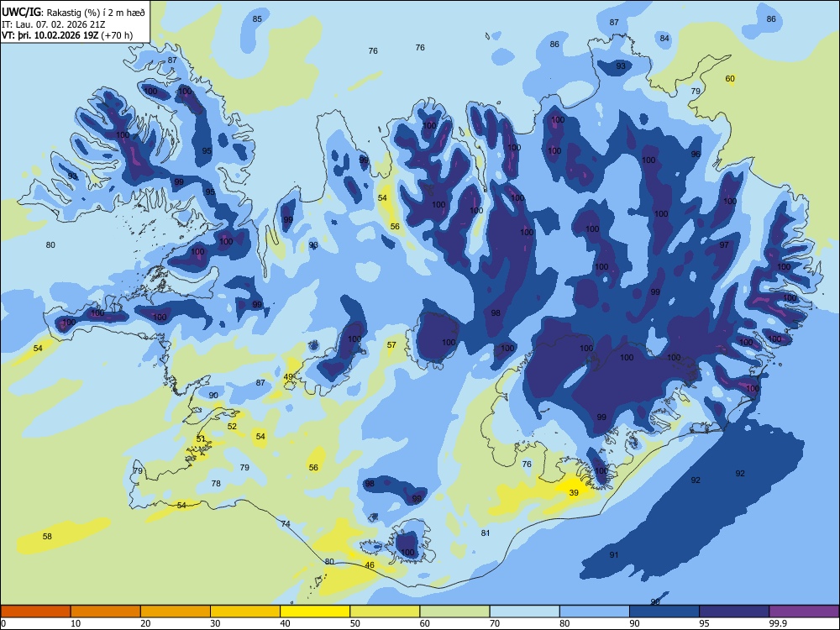Choose the amber 30–40 legend color box
Image resolution: width=840 pixels, height=630 pixels.
point(245,612)
